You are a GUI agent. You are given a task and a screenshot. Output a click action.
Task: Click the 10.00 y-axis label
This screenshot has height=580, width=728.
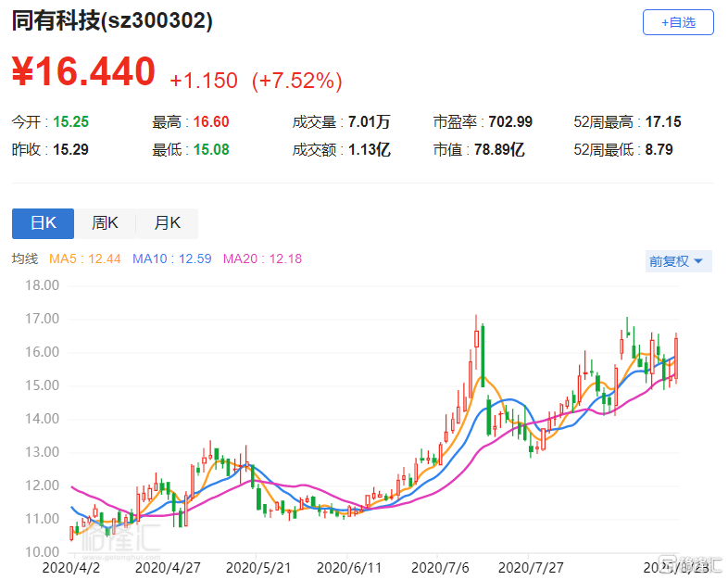pyautogui.click(x=42, y=552)
